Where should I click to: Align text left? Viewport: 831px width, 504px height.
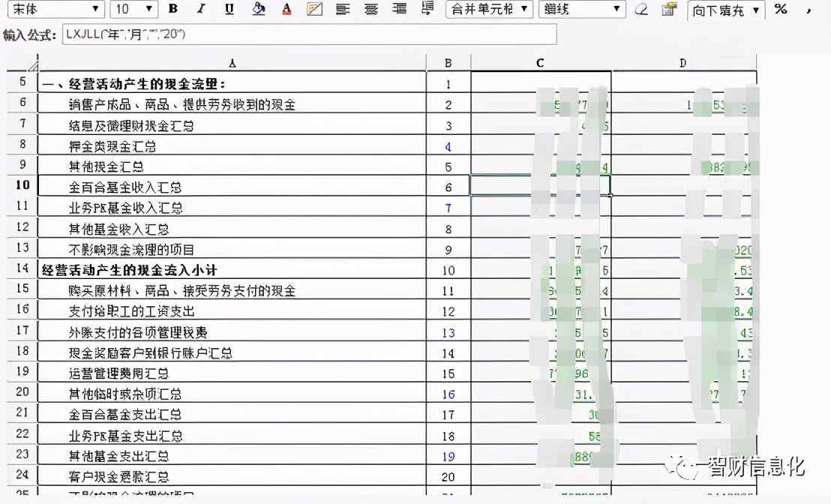coord(343,8)
